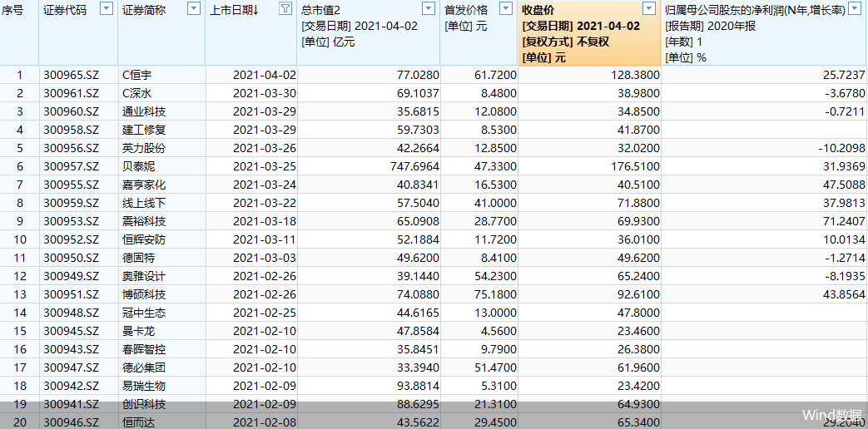Screen dimensions: 868x429
Task: Click stock name 建工修复
Action: 144,130
